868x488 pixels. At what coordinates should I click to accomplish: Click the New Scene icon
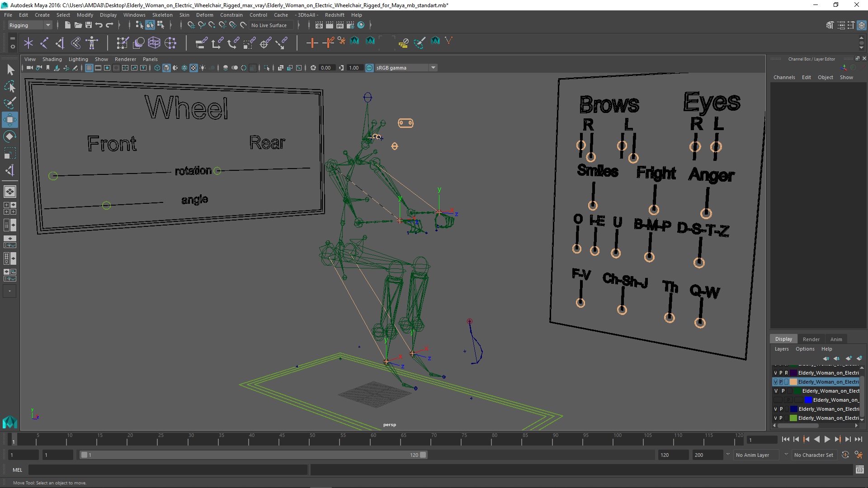[67, 25]
